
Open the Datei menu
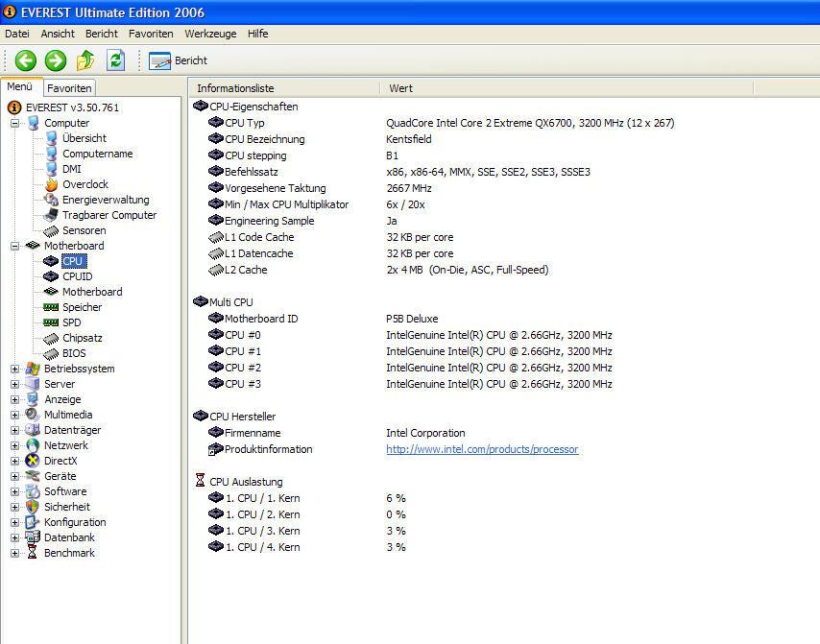16,34
